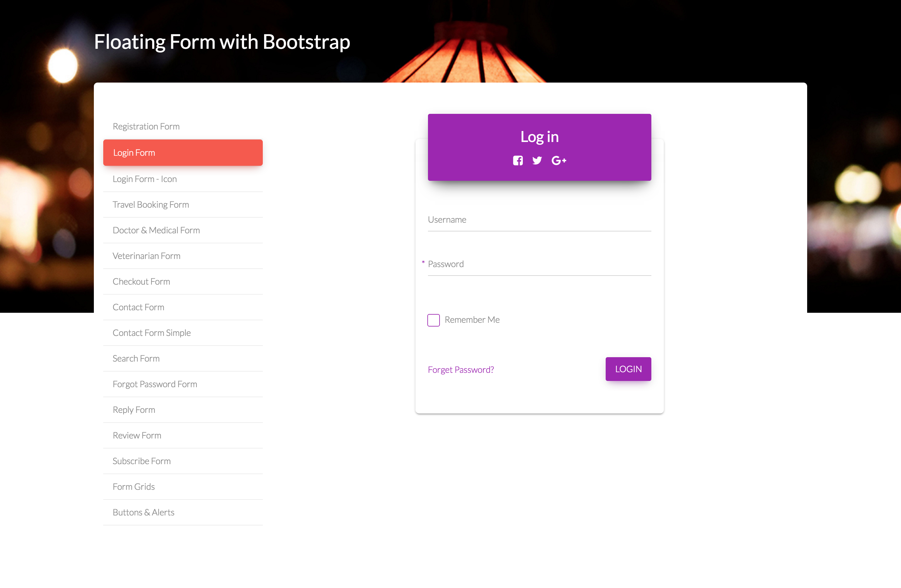Focus the Username input field
The width and height of the screenshot is (901, 588).
pos(539,220)
